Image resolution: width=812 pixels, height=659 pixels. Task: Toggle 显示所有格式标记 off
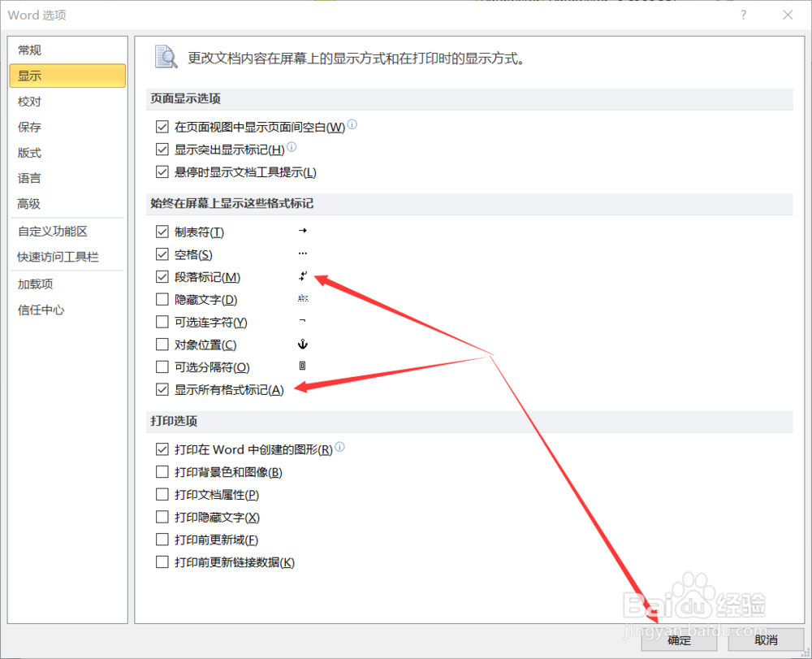coord(162,389)
